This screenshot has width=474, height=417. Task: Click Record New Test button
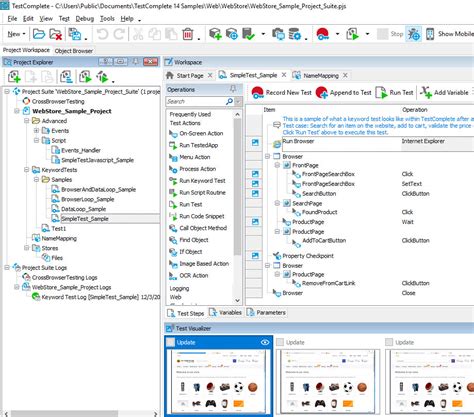click(282, 93)
